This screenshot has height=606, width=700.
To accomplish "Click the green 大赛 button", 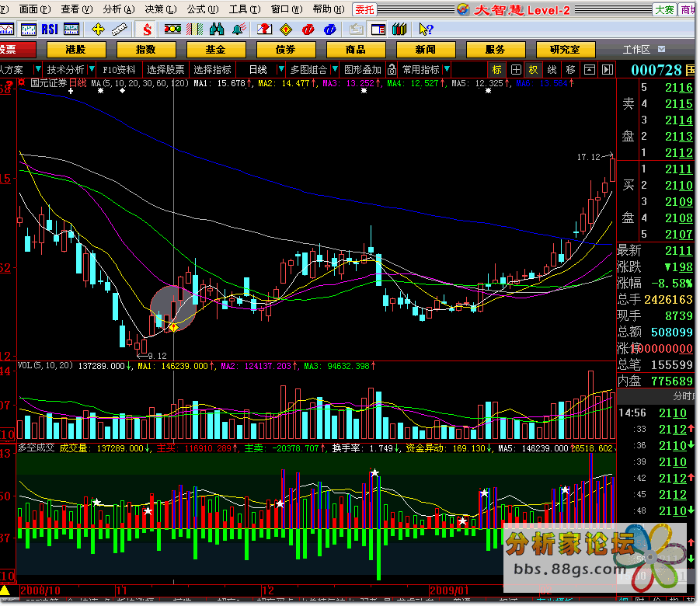I will 664,9.
